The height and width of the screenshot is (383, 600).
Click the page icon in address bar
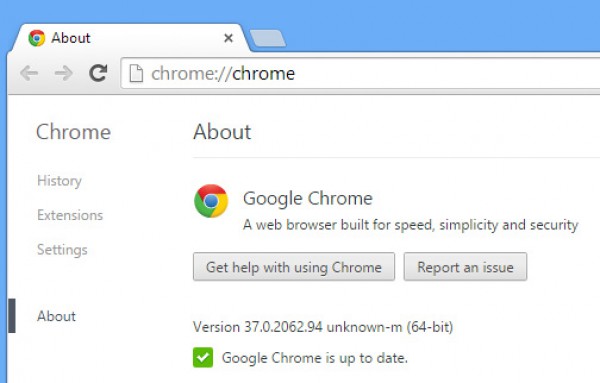click(x=136, y=73)
